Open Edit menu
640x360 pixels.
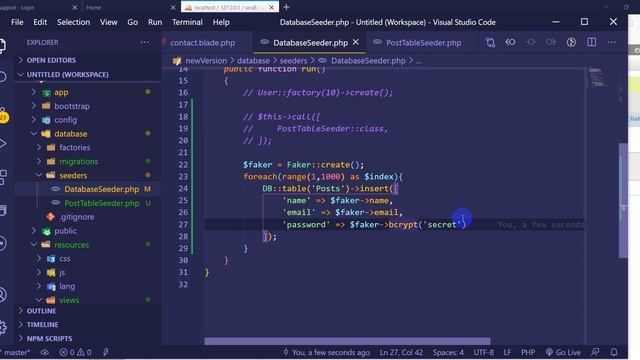click(x=40, y=22)
